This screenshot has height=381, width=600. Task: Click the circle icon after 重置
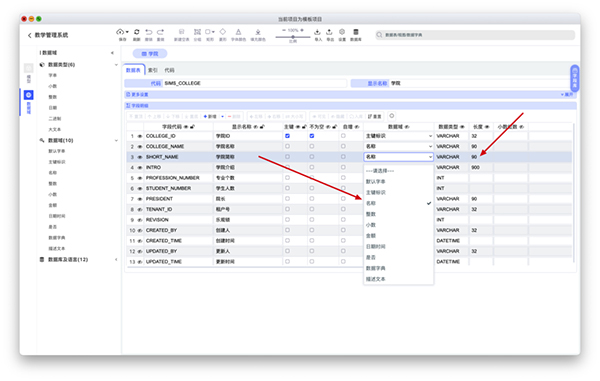pyautogui.click(x=391, y=116)
